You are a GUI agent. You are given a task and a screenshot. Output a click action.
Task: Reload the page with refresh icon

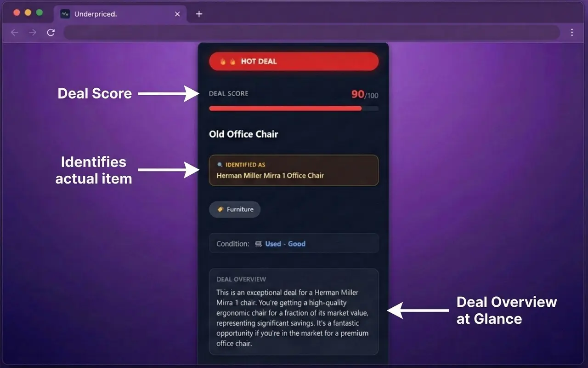pos(51,32)
